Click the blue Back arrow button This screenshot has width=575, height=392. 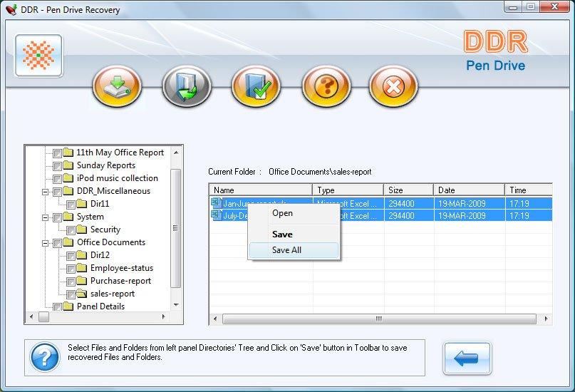pyautogui.click(x=467, y=358)
